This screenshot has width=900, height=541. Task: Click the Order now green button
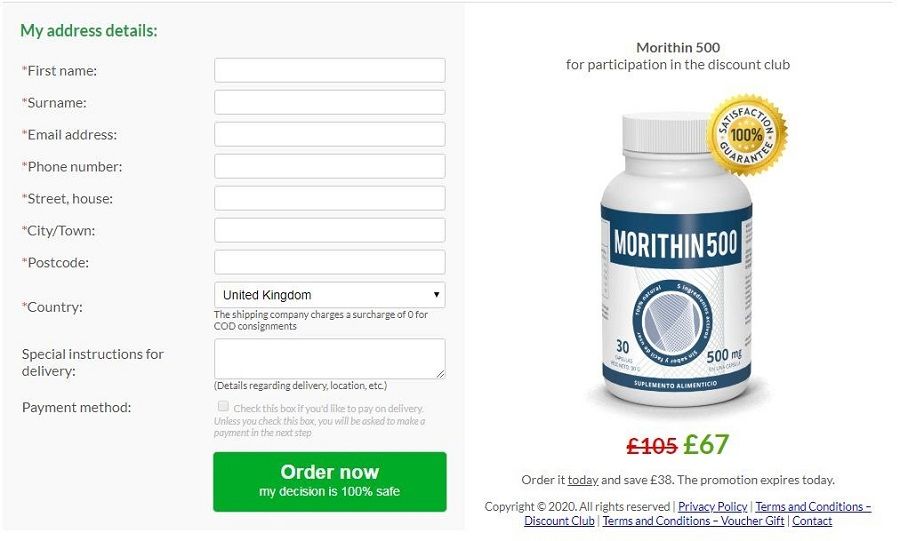click(329, 482)
